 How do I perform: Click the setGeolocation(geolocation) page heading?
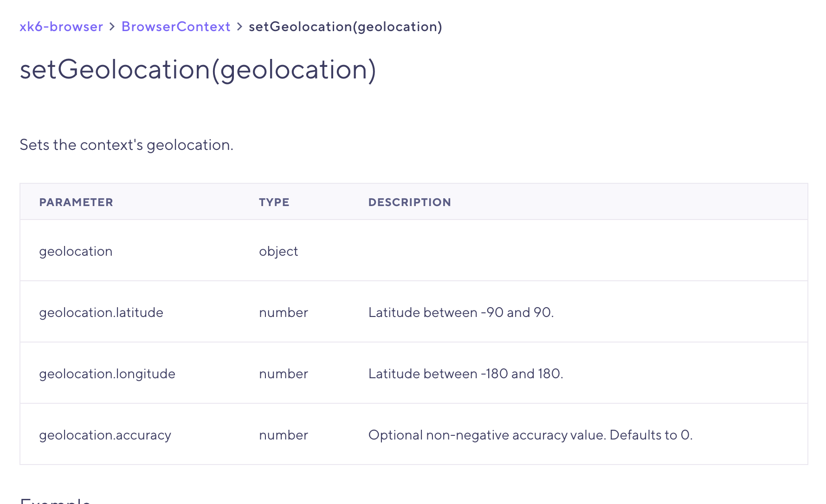tap(198, 70)
